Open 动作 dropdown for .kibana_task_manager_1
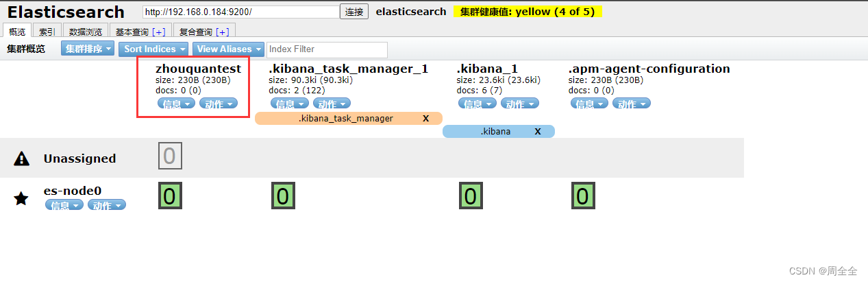This screenshot has width=868, height=282. [x=332, y=104]
